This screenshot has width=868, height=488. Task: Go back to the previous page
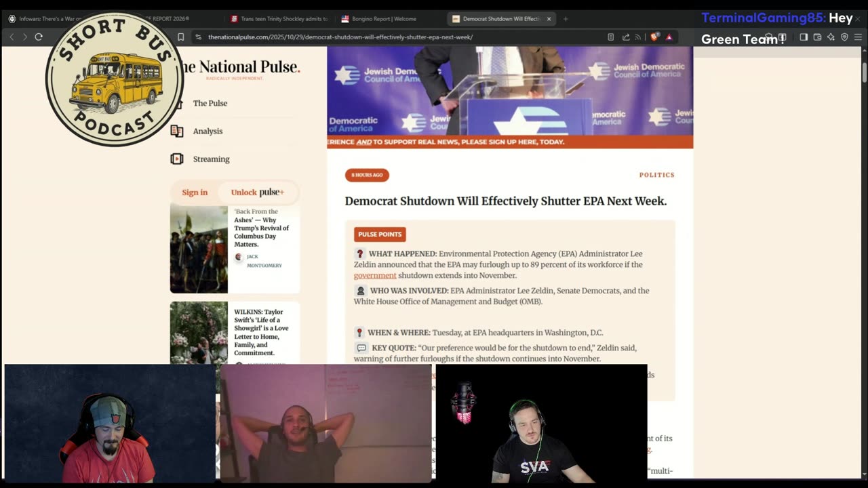tap(12, 37)
